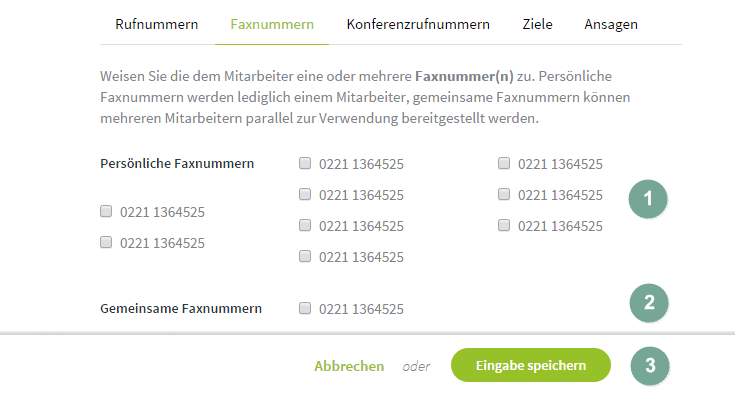This screenshot has height=395, width=735.
Task: Click the green number 3 marker
Action: (650, 365)
